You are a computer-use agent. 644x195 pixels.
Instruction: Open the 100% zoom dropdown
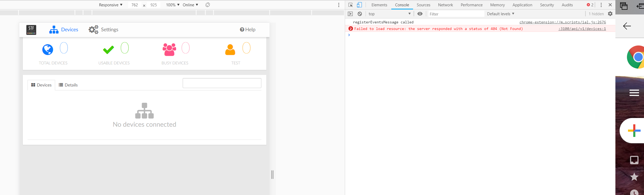173,5
